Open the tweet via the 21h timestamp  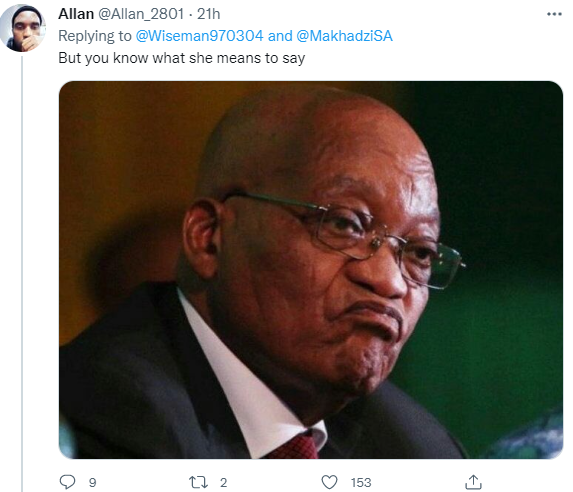tap(209, 14)
